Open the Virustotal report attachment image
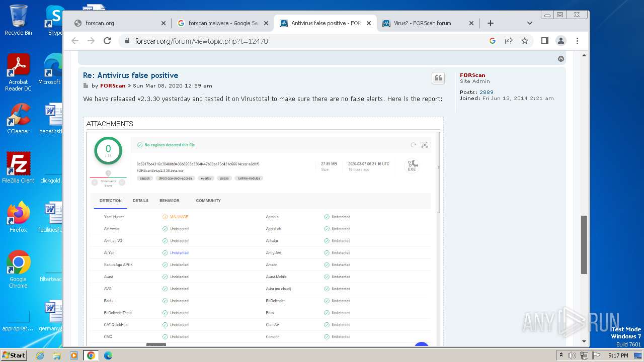 tap(263, 239)
